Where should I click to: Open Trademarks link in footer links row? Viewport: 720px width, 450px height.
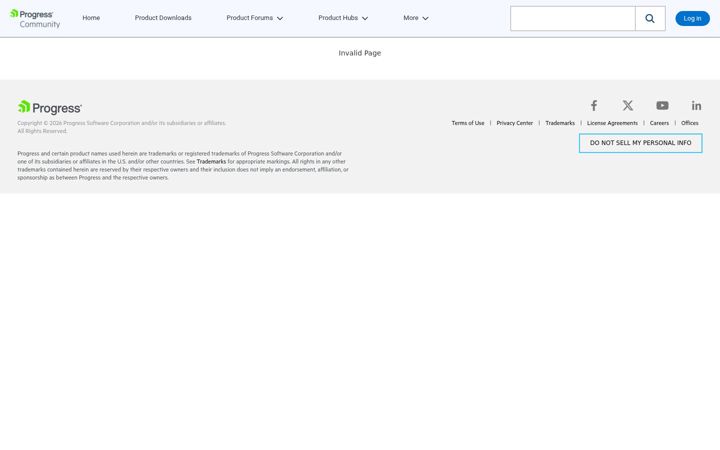pyautogui.click(x=560, y=123)
